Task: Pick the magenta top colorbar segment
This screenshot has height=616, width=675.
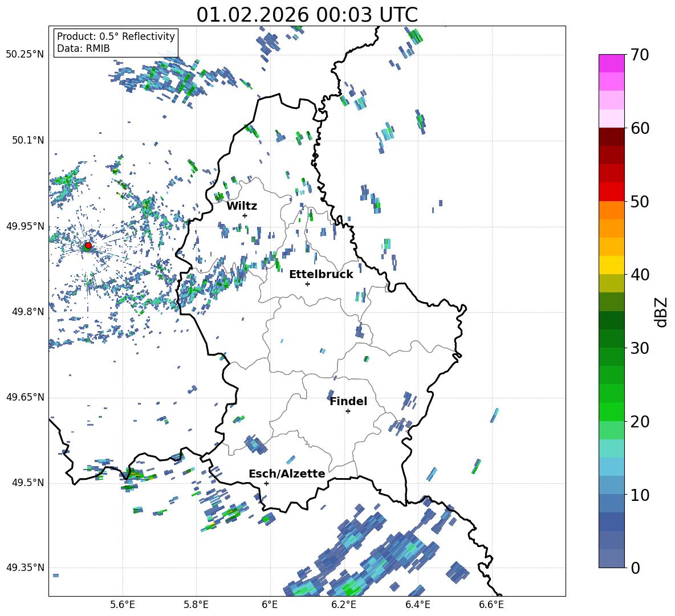Action: (611, 64)
